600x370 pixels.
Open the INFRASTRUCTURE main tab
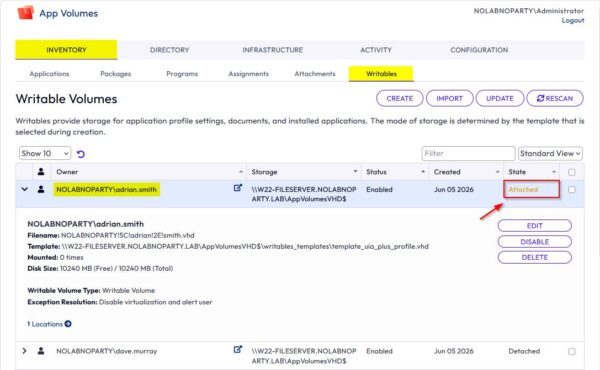[x=272, y=50]
